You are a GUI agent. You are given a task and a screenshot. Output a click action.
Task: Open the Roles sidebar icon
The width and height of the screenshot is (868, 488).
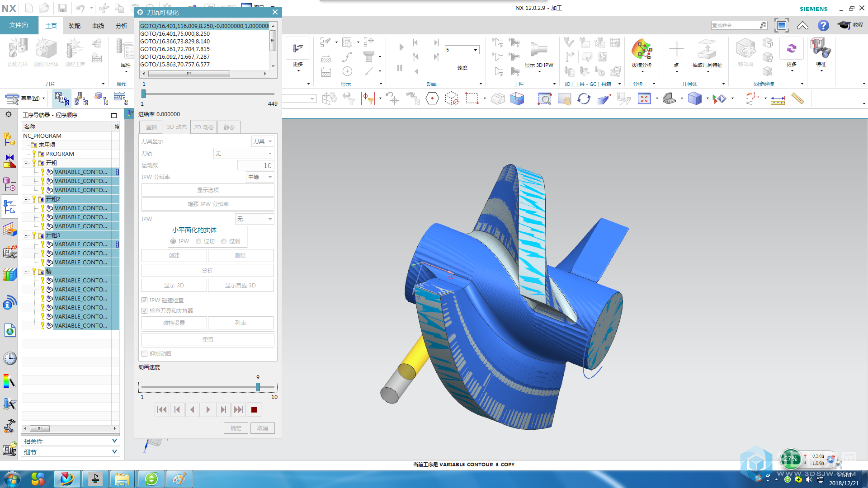pos(9,426)
